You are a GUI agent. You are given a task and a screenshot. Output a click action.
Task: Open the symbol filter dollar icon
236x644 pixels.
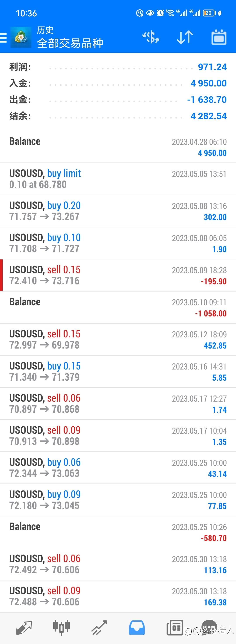coord(151,38)
